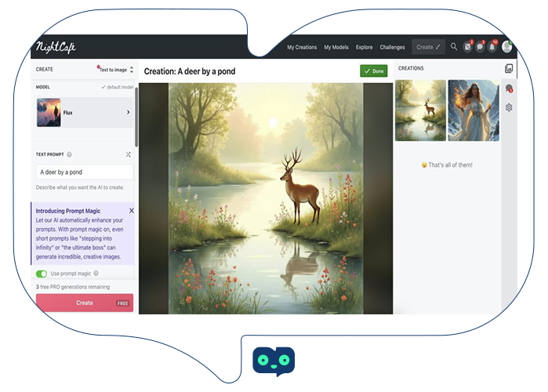Click the user profile avatar
The height and width of the screenshot is (392, 548).
click(506, 47)
